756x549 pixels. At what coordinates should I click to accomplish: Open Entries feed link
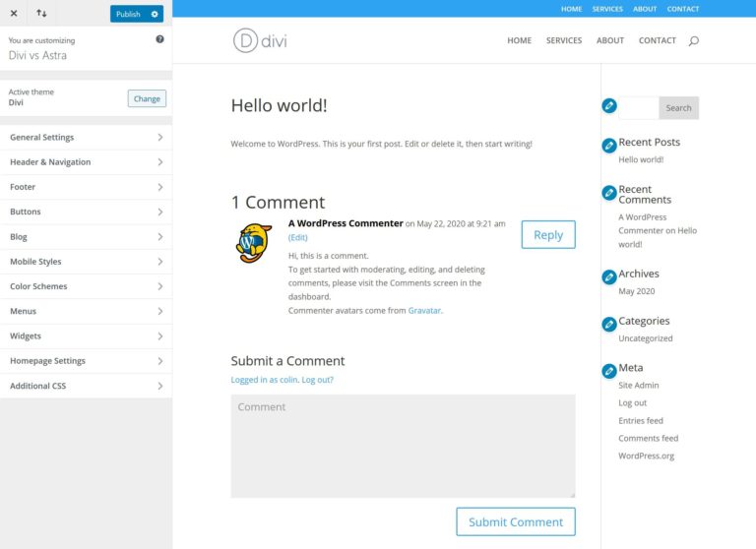tap(640, 420)
